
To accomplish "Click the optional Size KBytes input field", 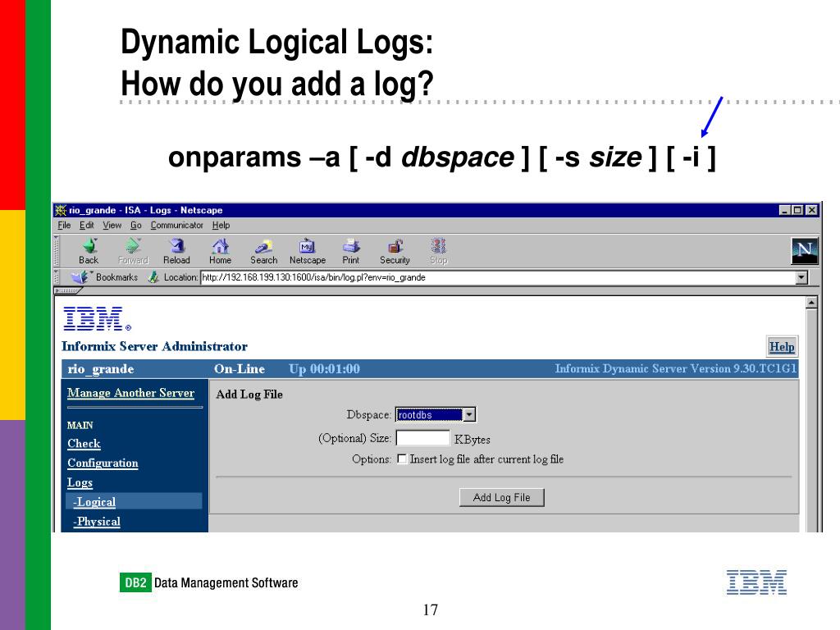I will (422, 438).
